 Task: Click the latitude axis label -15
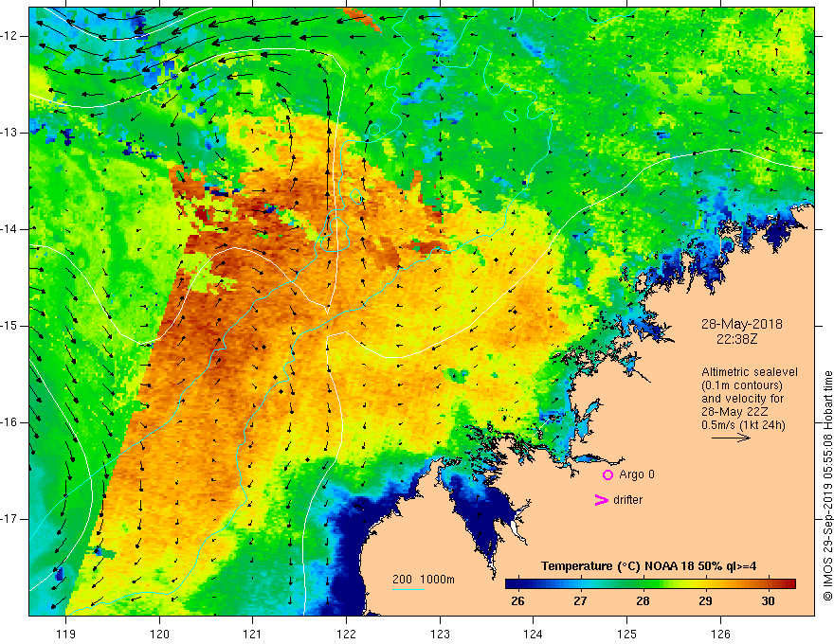(x=10, y=326)
